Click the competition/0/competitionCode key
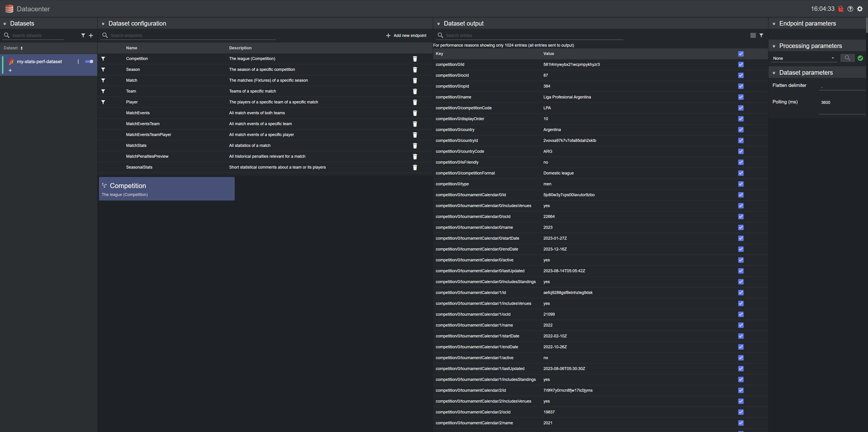This screenshot has height=432, width=868. point(463,108)
